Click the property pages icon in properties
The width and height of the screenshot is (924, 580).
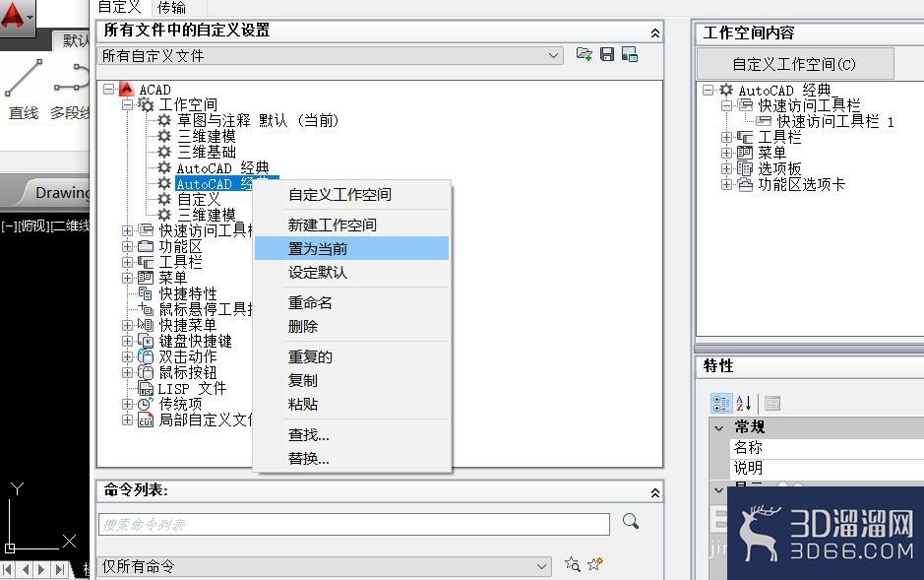tap(771, 403)
